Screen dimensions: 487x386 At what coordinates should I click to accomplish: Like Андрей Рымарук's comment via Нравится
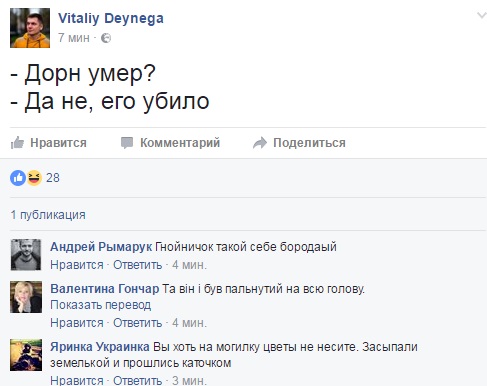tap(77, 265)
